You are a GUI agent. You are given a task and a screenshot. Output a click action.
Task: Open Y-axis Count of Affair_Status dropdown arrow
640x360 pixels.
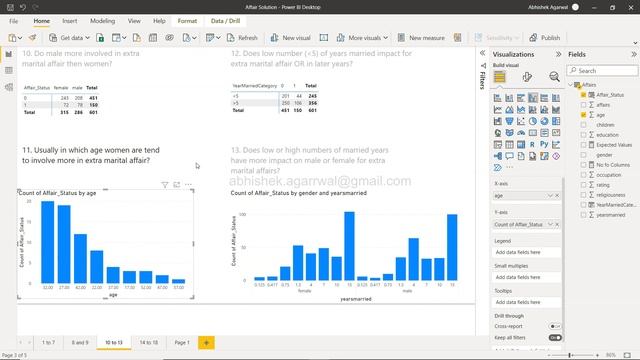click(x=550, y=224)
